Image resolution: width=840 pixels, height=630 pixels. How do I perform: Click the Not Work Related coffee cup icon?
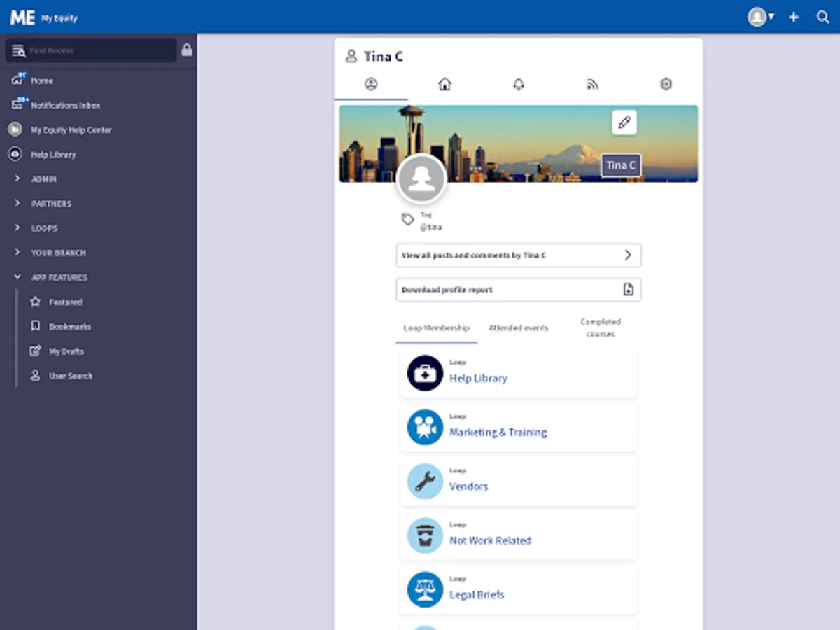(x=425, y=535)
